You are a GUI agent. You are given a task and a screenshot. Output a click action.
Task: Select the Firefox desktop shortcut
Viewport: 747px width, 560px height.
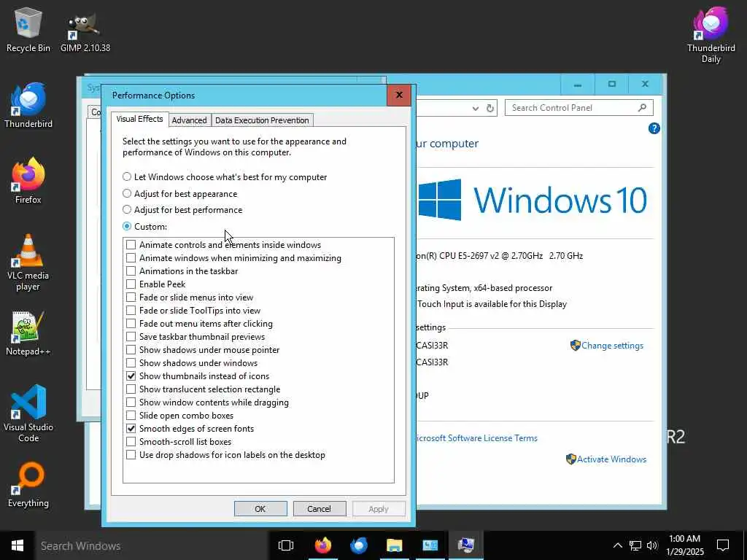pyautogui.click(x=28, y=181)
